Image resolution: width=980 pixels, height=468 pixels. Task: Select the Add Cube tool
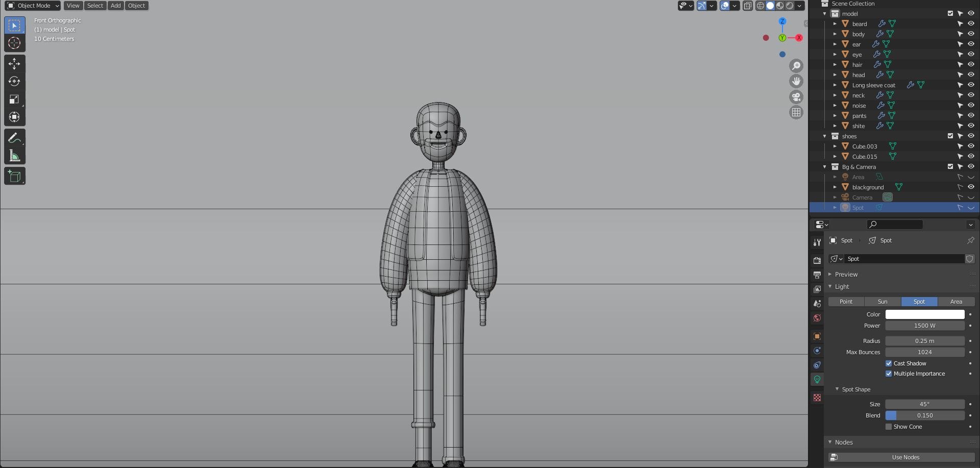click(x=14, y=177)
